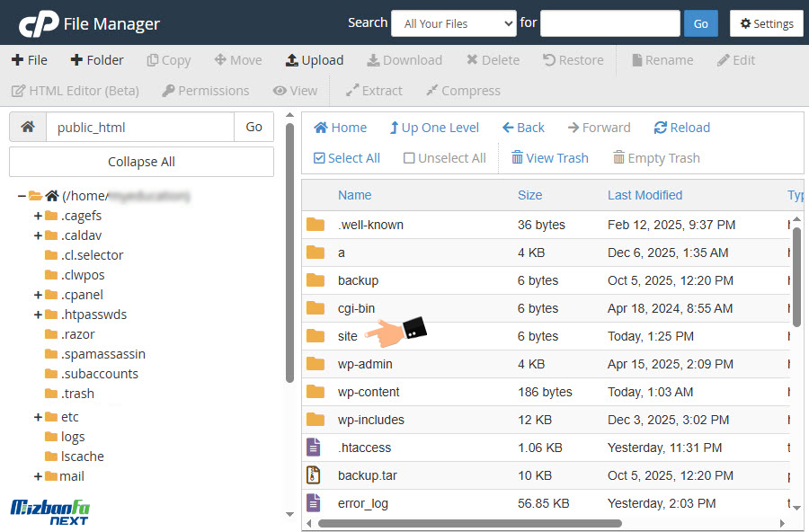Open the All Your Files search dropdown
The height and width of the screenshot is (532, 809).
pos(453,23)
